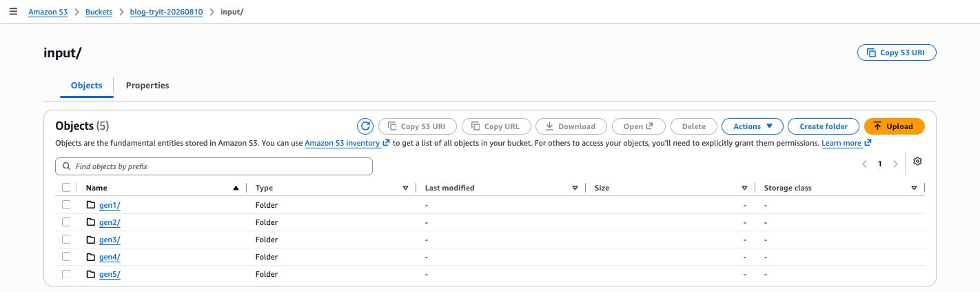Screen dimensions: 980x292
Task: Check the gen1/ row checkbox
Action: pyautogui.click(x=66, y=205)
